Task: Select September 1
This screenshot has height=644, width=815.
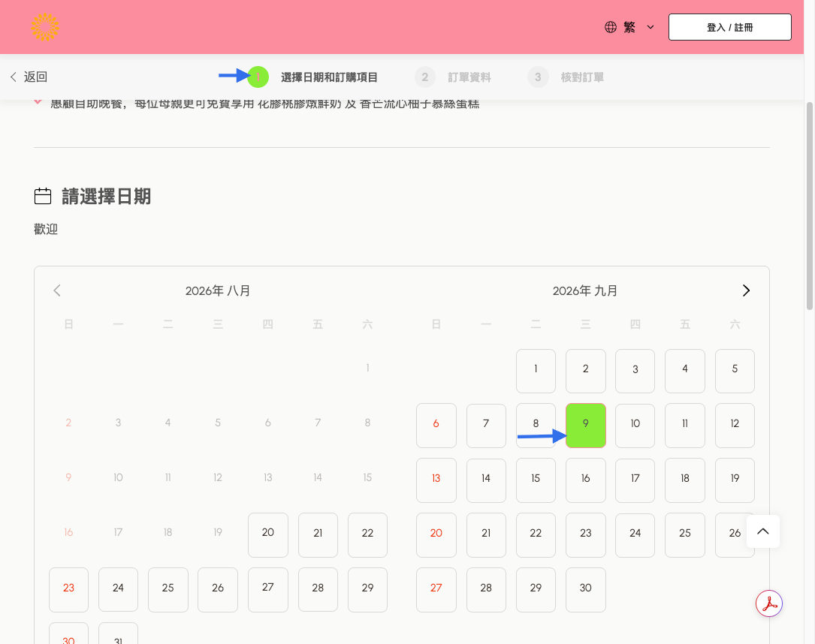Action: pos(536,371)
